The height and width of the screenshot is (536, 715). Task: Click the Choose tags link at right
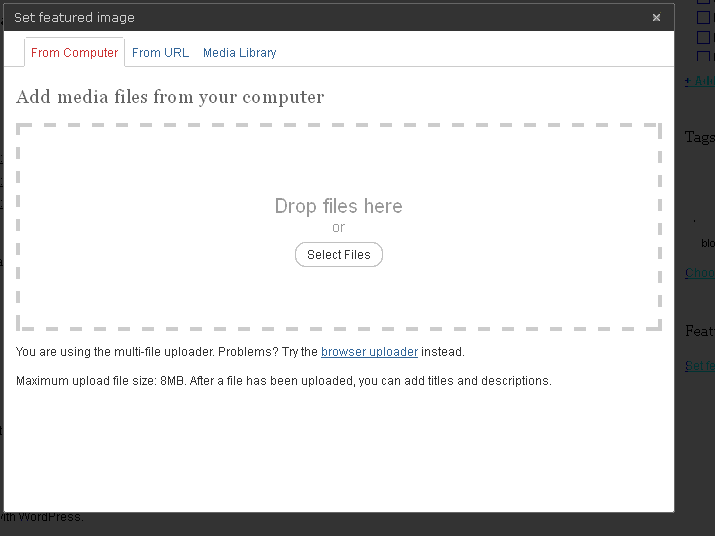click(699, 273)
